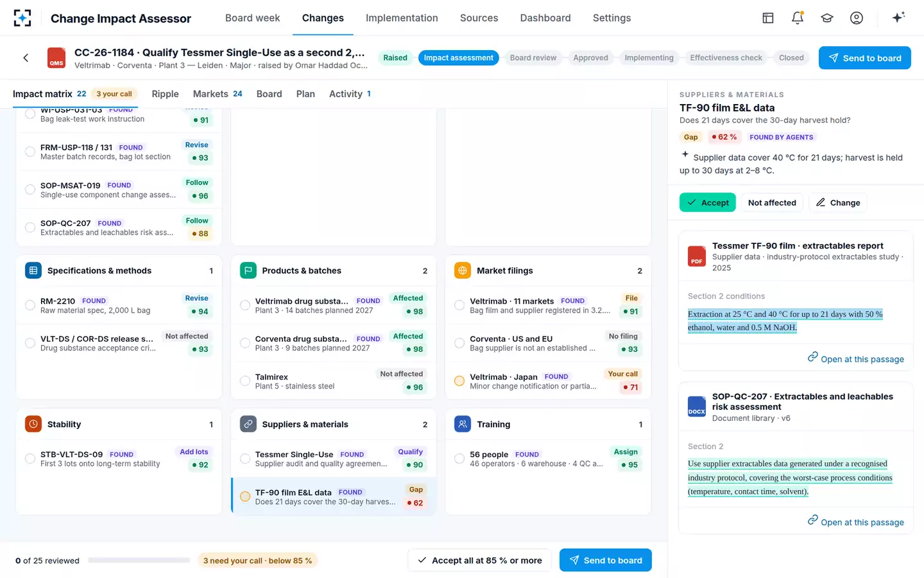Click the '3 your call' filter chip
Screen dimensions: 924x578
[x=114, y=94]
